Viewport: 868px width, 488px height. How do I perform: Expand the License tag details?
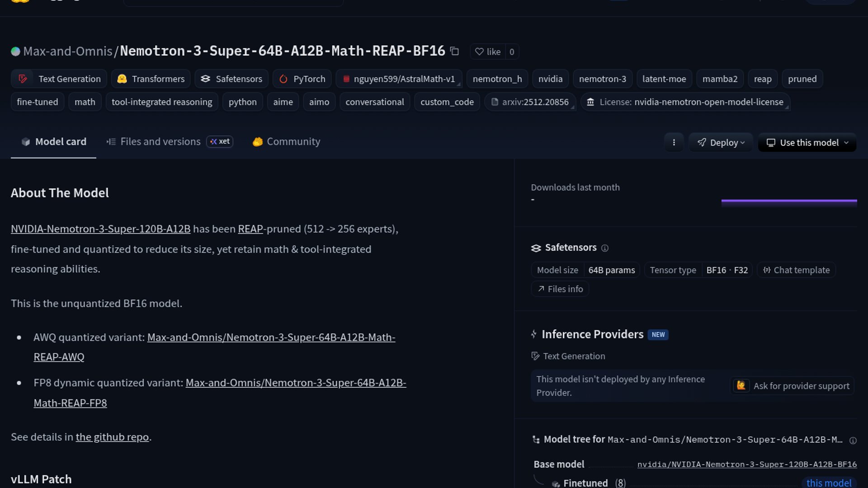pyautogui.click(x=685, y=102)
